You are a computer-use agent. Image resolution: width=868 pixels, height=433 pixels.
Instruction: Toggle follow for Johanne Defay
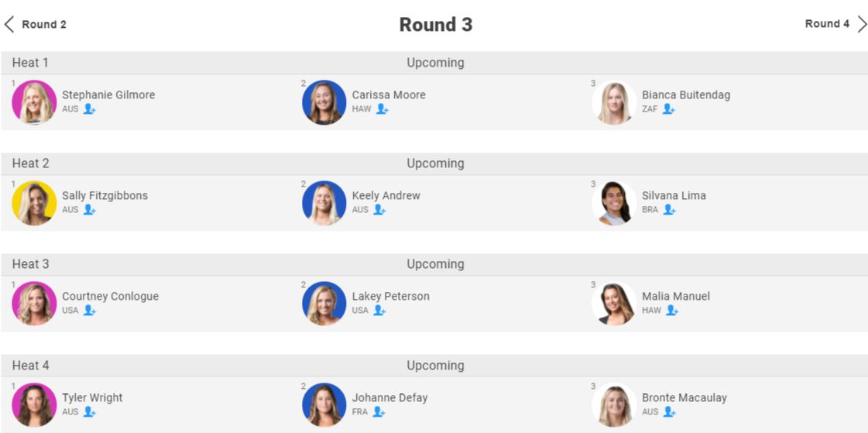point(379,412)
